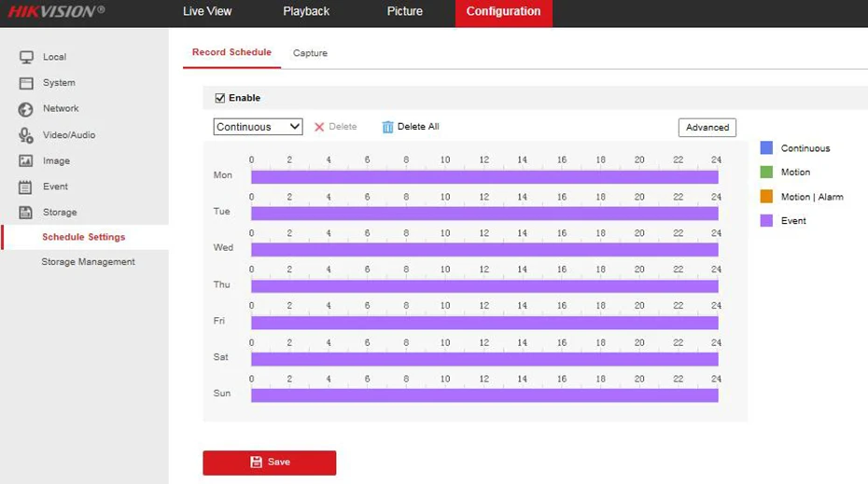This screenshot has height=484, width=868.
Task: Open Local settings in sidebar
Action: (x=54, y=57)
